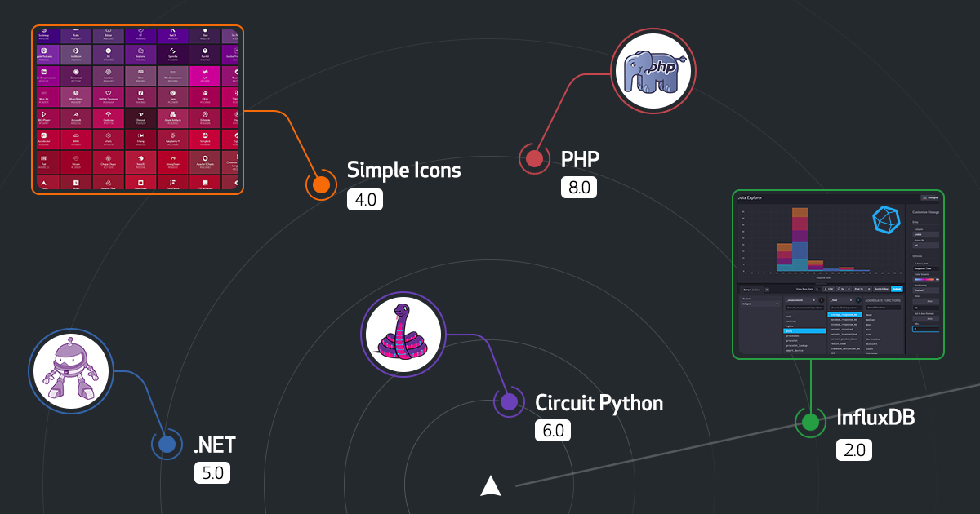The width and height of the screenshot is (980, 514).
Task: Toggle the View Raw Data switch
Action: [817, 289]
